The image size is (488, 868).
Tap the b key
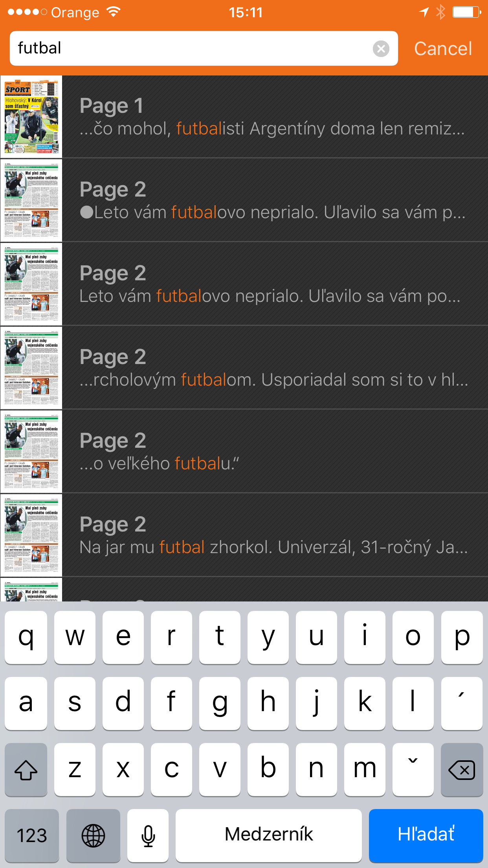tap(268, 769)
